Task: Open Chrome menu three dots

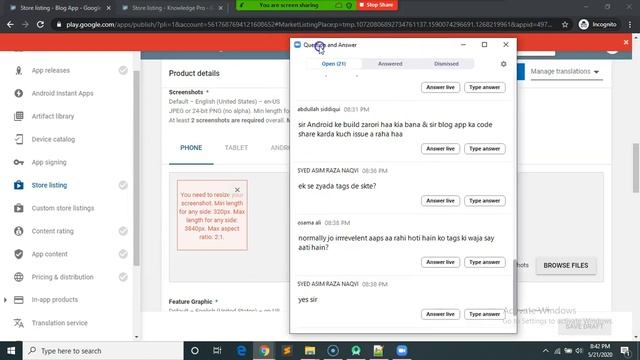Action: point(630,24)
